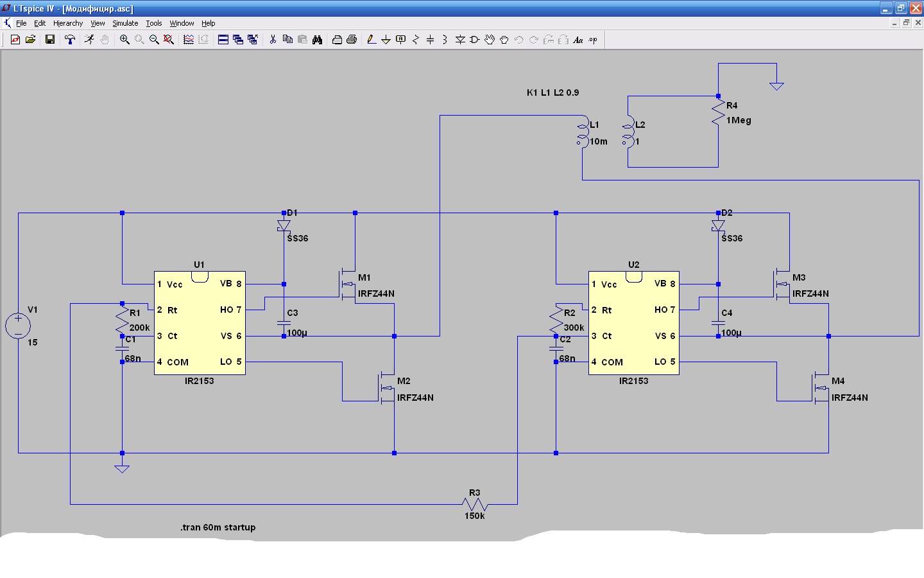Screen dimensions: 924x578
Task: Select the Cut scissors tool
Action: [x=273, y=40]
